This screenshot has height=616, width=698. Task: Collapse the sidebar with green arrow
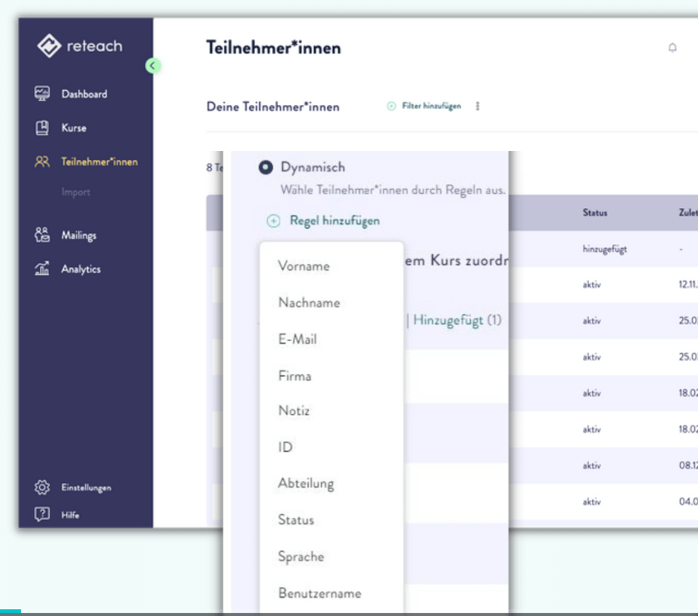(x=153, y=66)
